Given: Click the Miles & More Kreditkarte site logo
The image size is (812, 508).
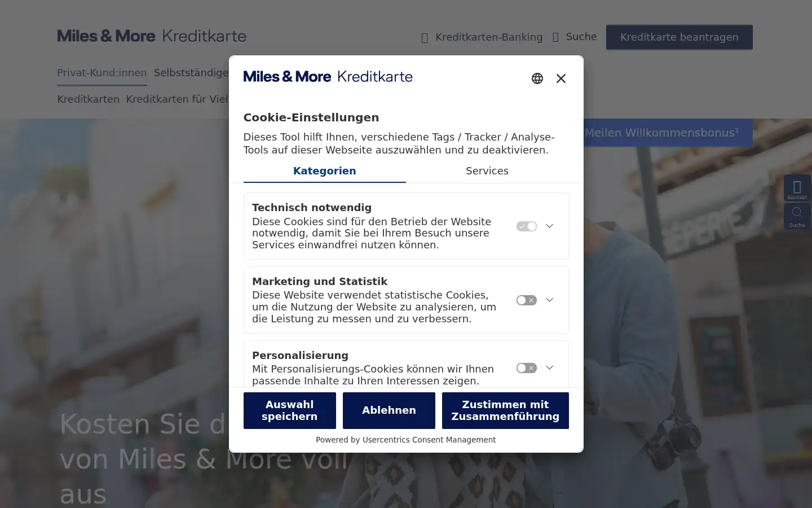Looking at the screenshot, I should 152,36.
